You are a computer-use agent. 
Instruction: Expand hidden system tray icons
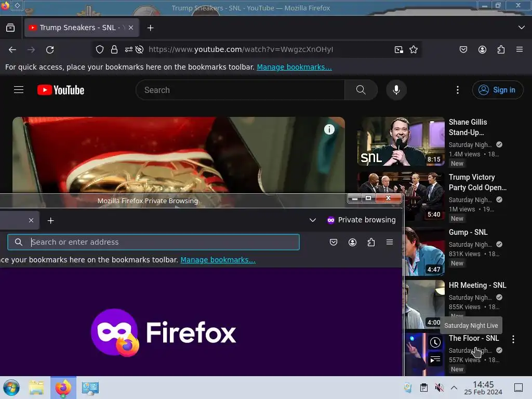[x=454, y=388]
